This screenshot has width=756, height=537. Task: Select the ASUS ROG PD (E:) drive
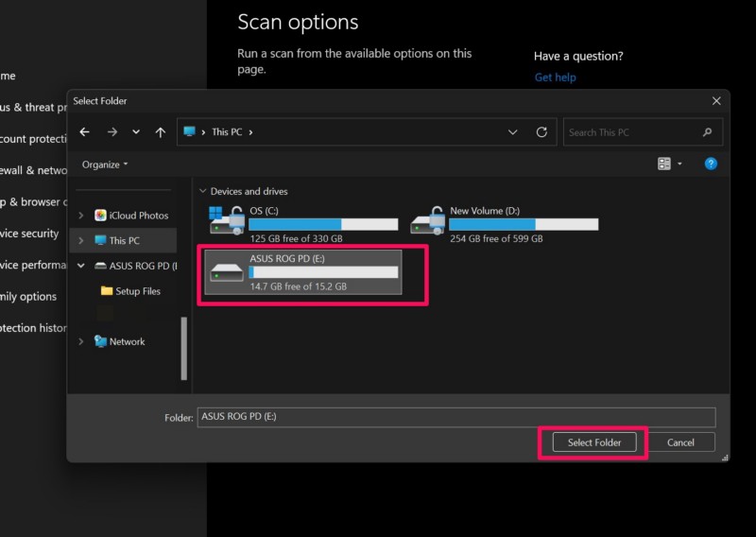(x=303, y=271)
